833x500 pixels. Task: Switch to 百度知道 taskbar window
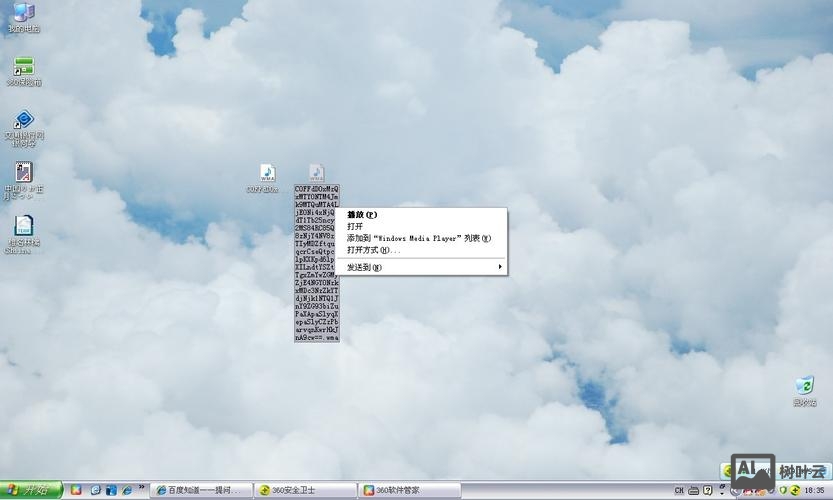point(199,490)
